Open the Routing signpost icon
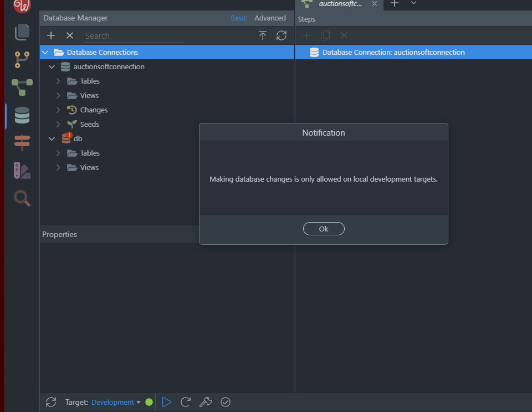This screenshot has width=532, height=412. [x=22, y=143]
